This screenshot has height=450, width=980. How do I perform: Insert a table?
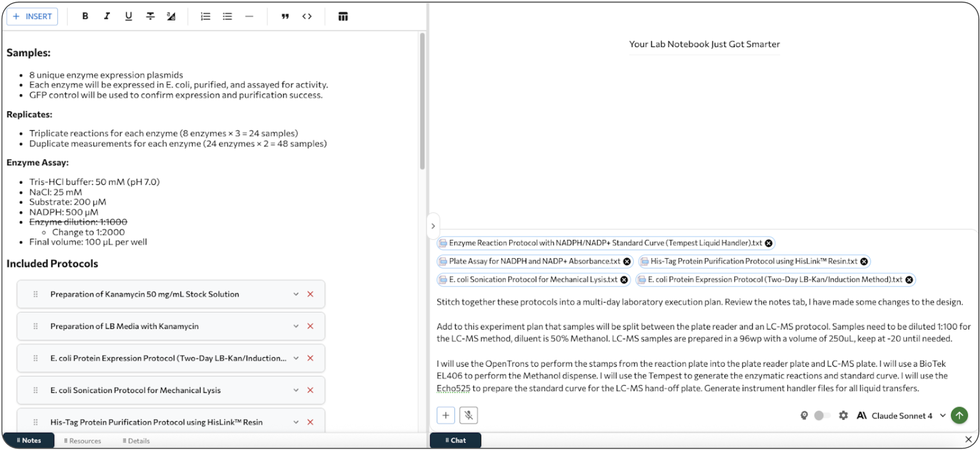[343, 16]
